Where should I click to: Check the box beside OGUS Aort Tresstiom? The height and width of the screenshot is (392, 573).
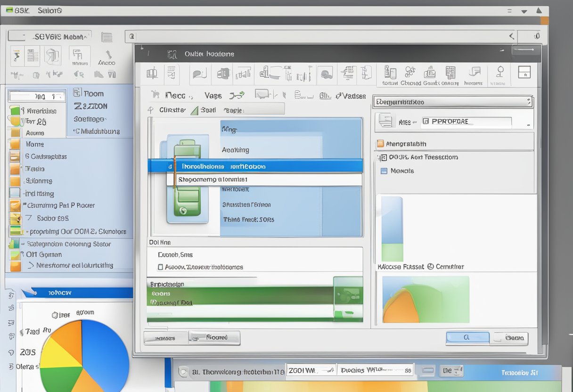click(x=383, y=157)
